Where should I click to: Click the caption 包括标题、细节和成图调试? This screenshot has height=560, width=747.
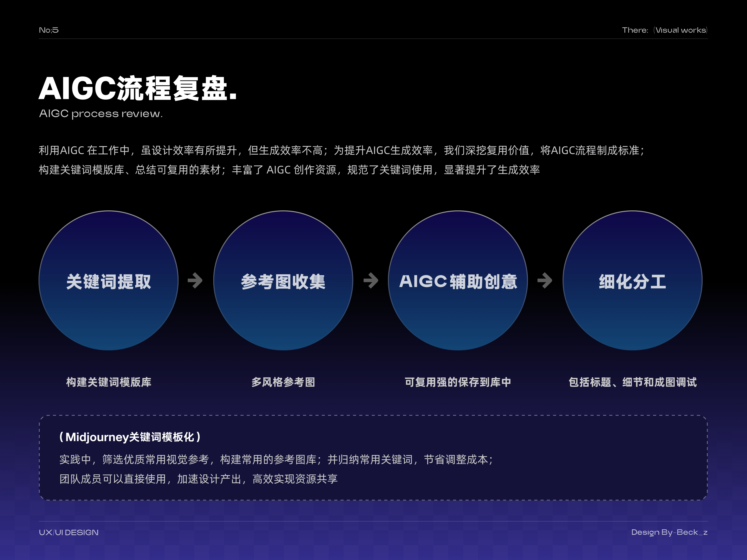633,382
